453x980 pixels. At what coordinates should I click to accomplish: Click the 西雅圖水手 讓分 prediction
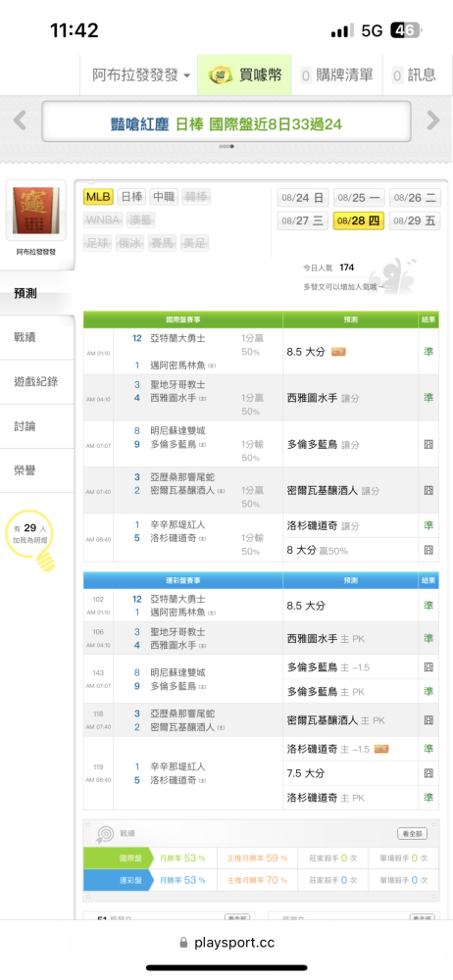point(323,398)
